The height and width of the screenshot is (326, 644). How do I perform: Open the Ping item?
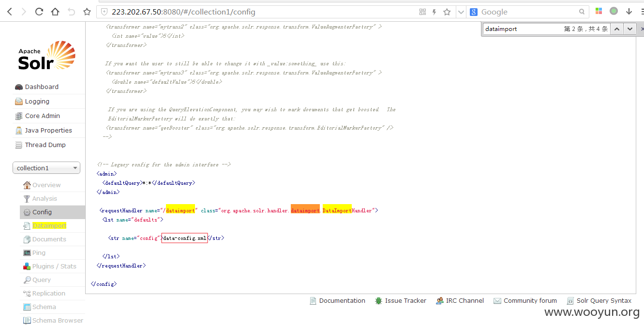39,252
